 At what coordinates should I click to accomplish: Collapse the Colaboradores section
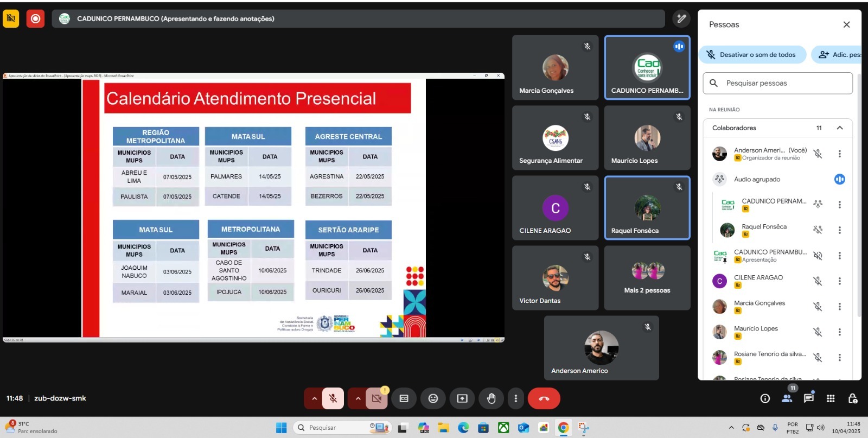pos(839,128)
